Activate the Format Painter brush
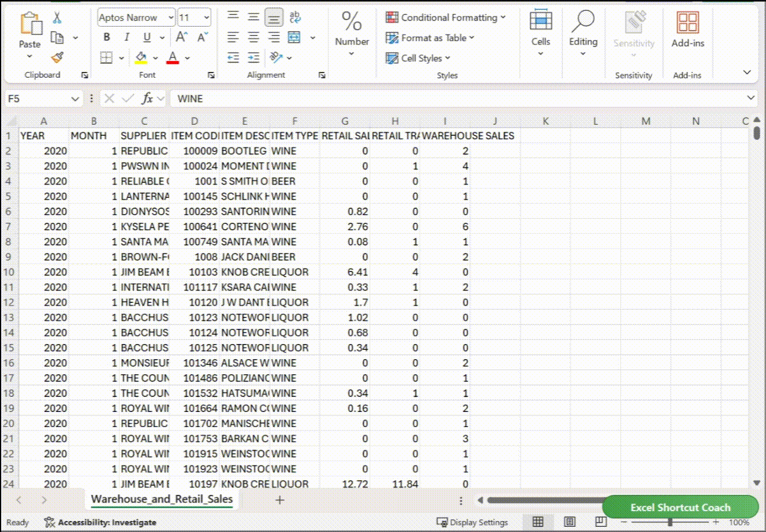The width and height of the screenshot is (766, 532). coord(57,57)
